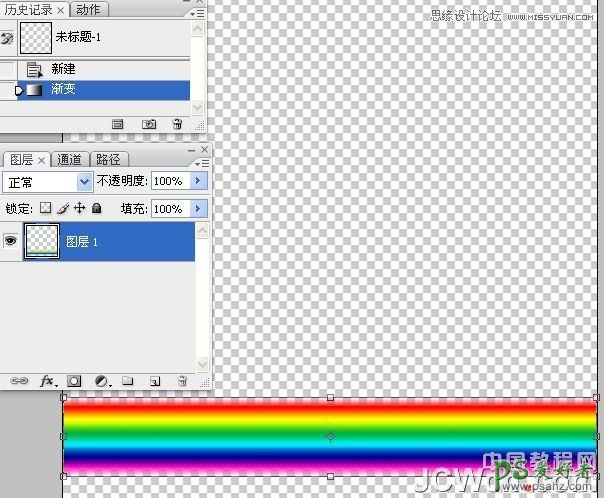
Task: Toggle the lock all padlock
Action: [x=97, y=209]
